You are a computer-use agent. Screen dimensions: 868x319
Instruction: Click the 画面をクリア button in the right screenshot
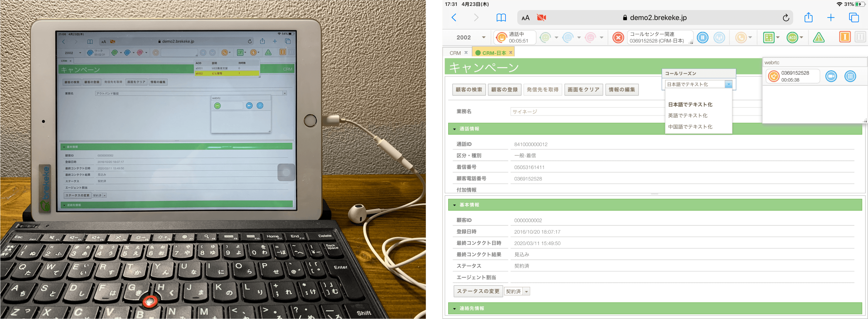[x=583, y=90]
